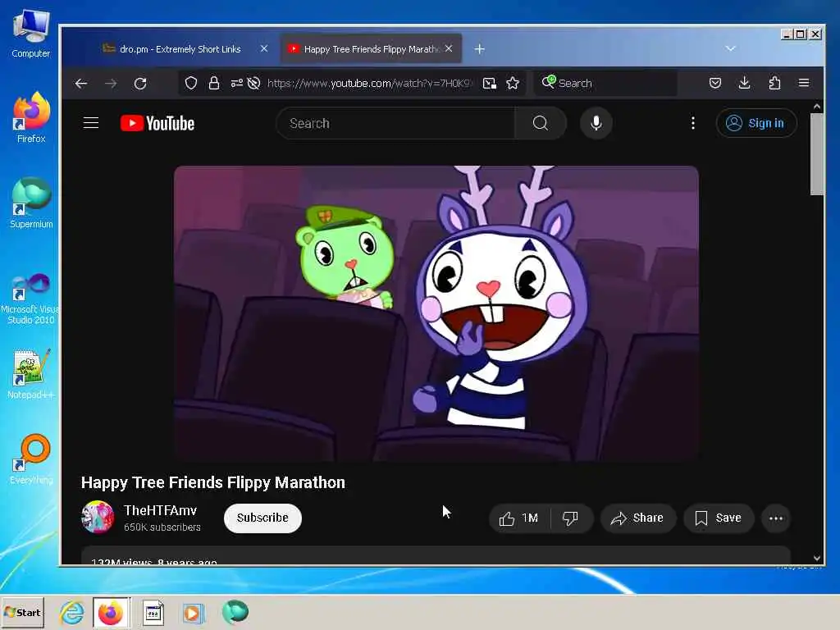840x630 pixels.
Task: Open the tracking protection shield icon
Action: coord(191,83)
